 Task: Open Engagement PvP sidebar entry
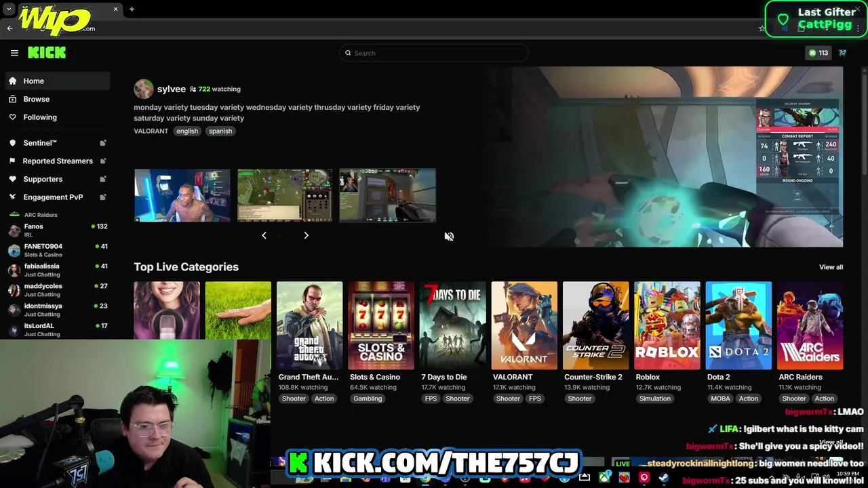pos(57,197)
